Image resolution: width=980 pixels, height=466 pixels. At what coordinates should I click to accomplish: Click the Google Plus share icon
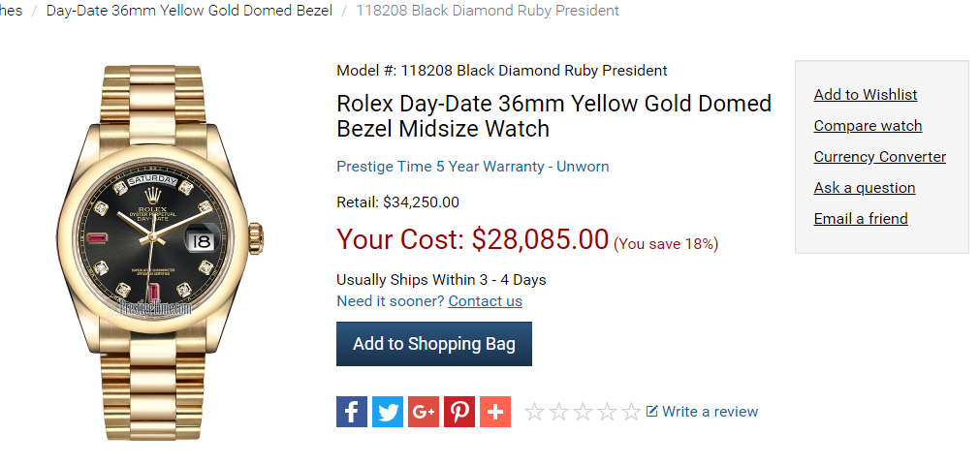coord(424,412)
